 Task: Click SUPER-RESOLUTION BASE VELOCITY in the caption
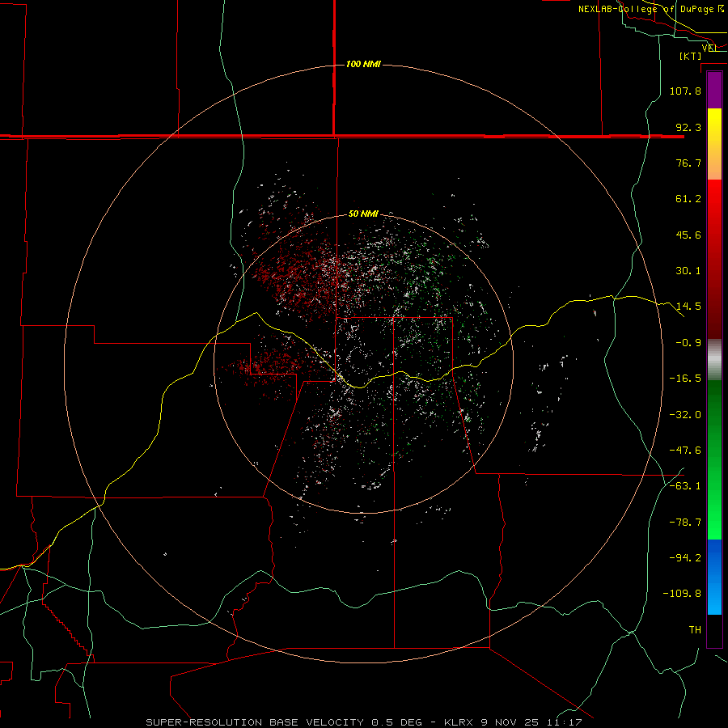click(x=255, y=722)
